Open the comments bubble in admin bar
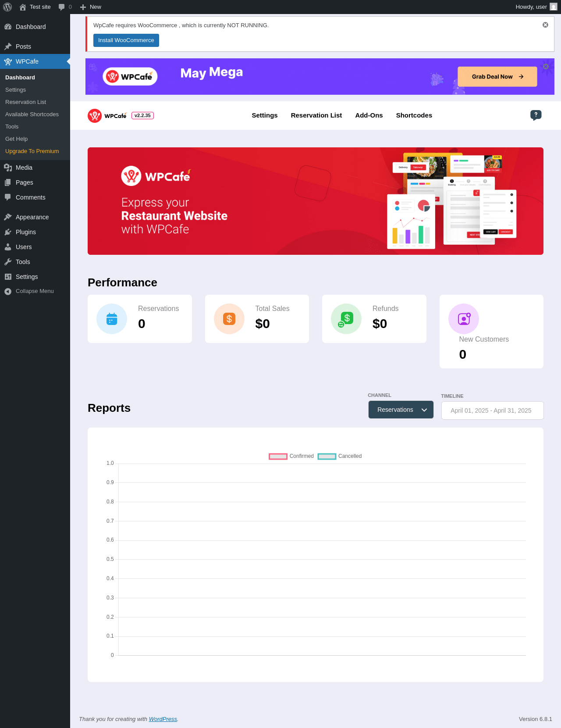This screenshot has width=561, height=728. tap(62, 7)
